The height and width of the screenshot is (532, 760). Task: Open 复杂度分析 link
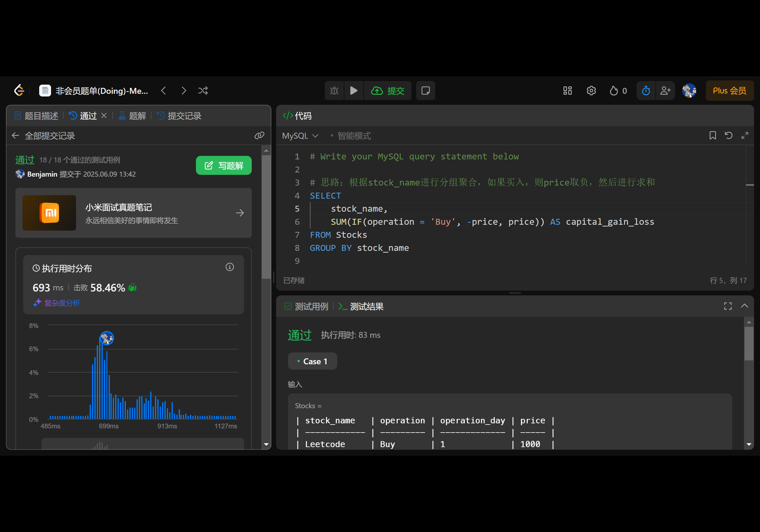click(x=57, y=303)
